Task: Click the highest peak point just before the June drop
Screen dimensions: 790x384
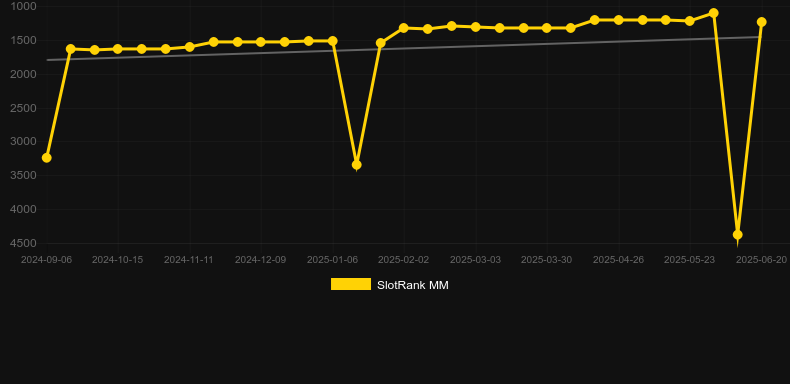Action: click(713, 13)
